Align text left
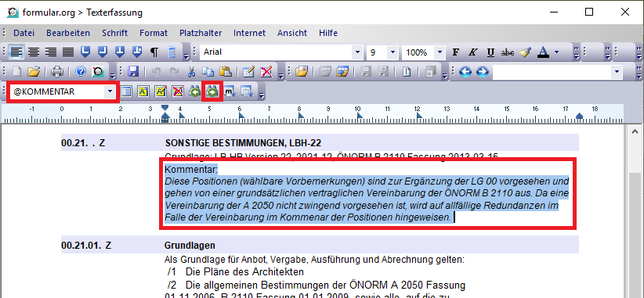 pos(16,52)
